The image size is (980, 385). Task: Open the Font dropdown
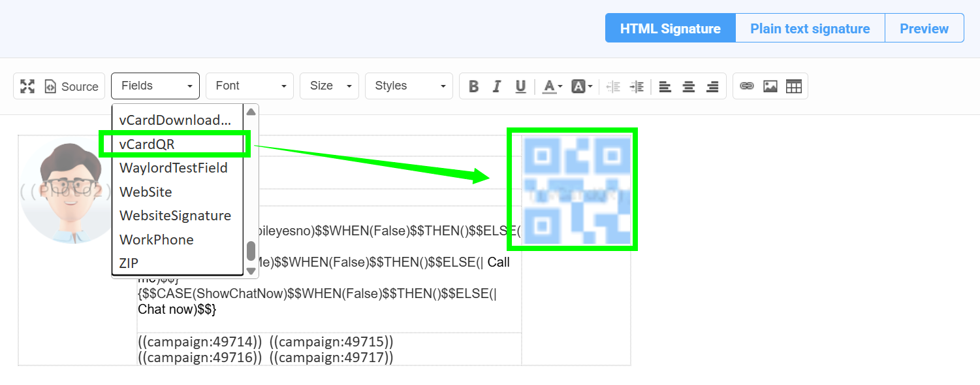click(x=250, y=86)
